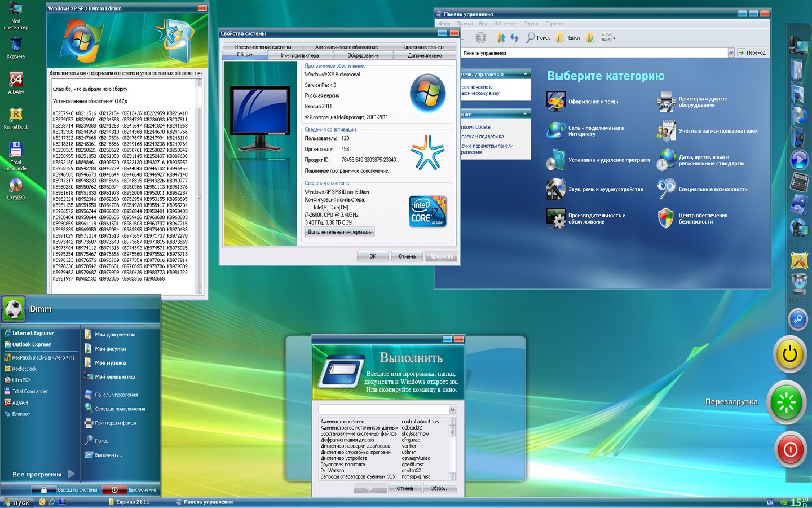
Task: Click Поиск in the Control Panel toolbar
Action: pyautogui.click(x=538, y=38)
